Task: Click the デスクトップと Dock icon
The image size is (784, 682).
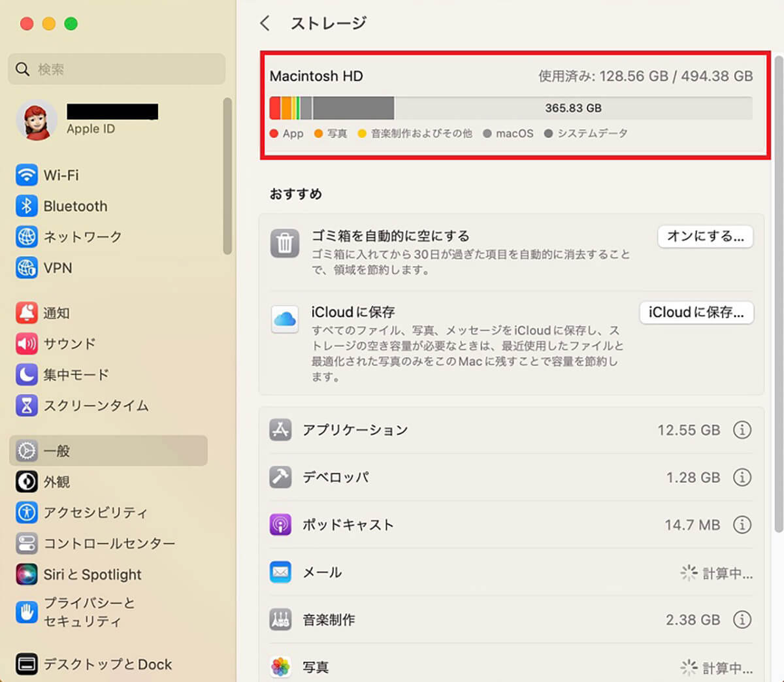Action: point(27,664)
